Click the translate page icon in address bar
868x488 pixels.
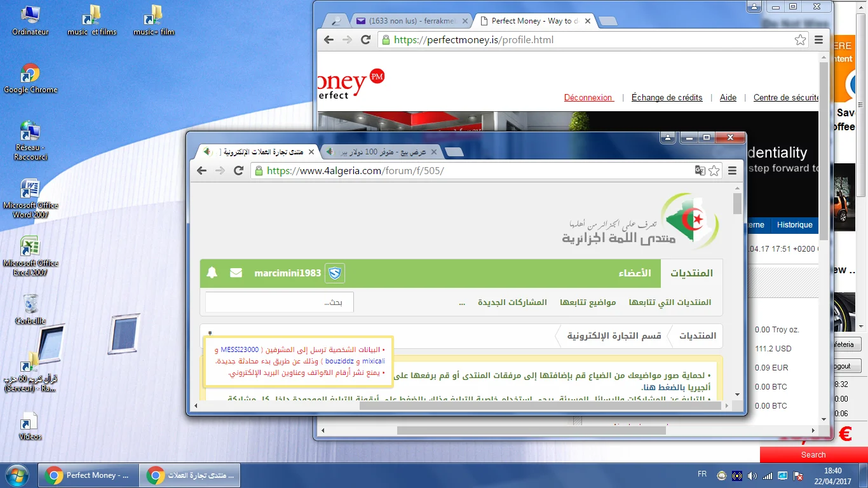pyautogui.click(x=700, y=171)
